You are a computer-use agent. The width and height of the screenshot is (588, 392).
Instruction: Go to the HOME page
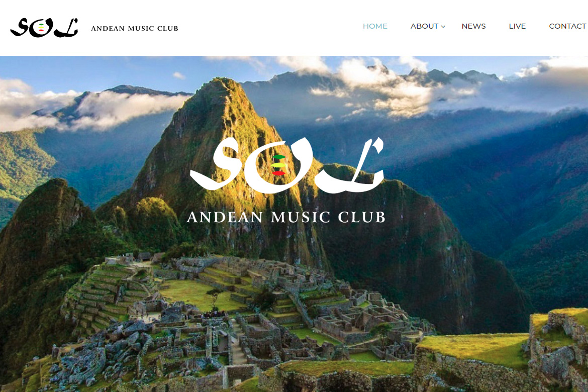375,26
